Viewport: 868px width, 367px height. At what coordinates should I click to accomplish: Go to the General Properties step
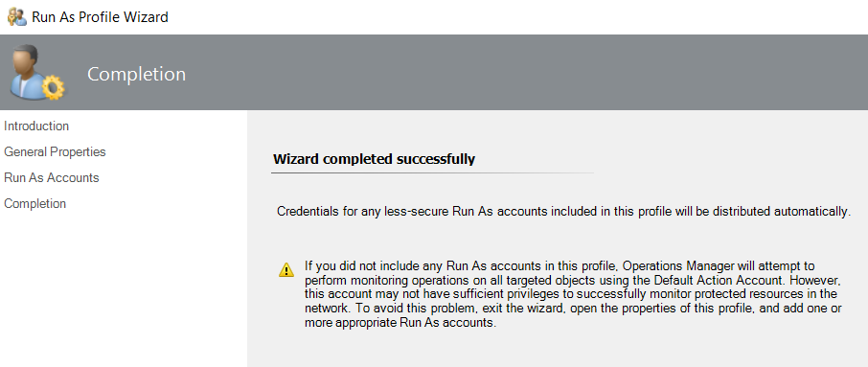pos(55,151)
